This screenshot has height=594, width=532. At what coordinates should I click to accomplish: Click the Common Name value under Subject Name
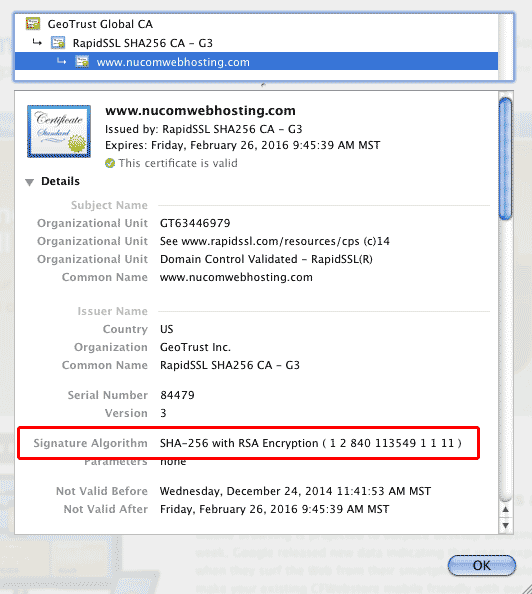(x=236, y=277)
